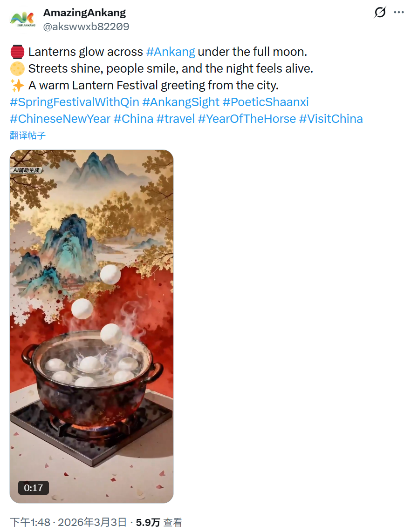Open the #SpringFestivalWithQin hashtag
Screen dimensions: 411x532
point(74,102)
